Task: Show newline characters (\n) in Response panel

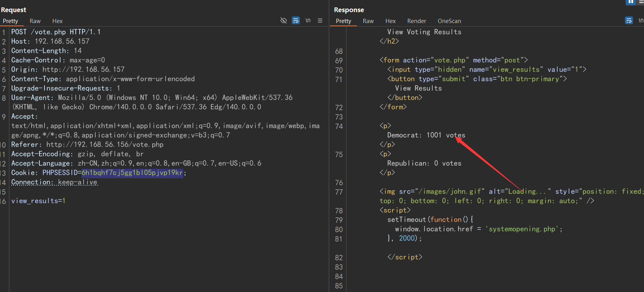Action: [x=640, y=20]
